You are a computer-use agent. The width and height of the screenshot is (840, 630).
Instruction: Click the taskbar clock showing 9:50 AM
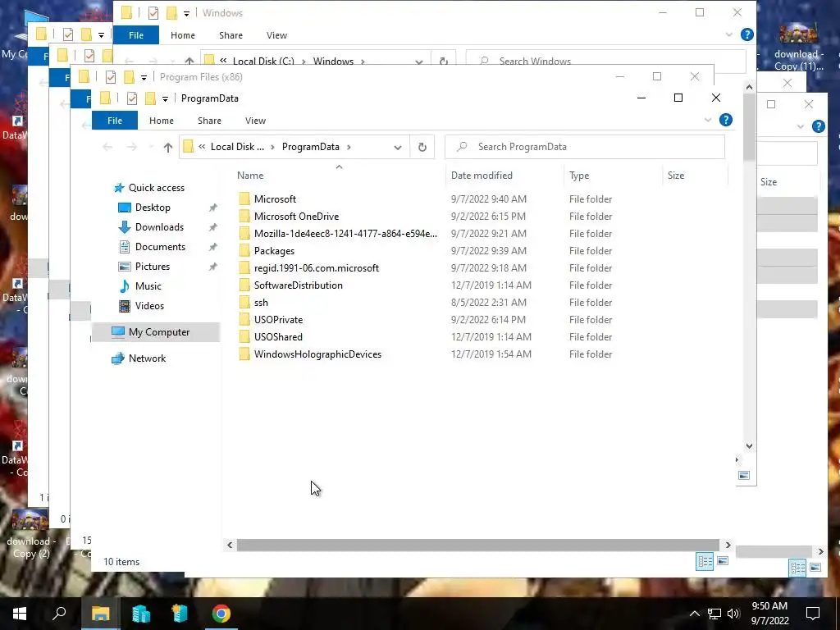[x=769, y=614]
